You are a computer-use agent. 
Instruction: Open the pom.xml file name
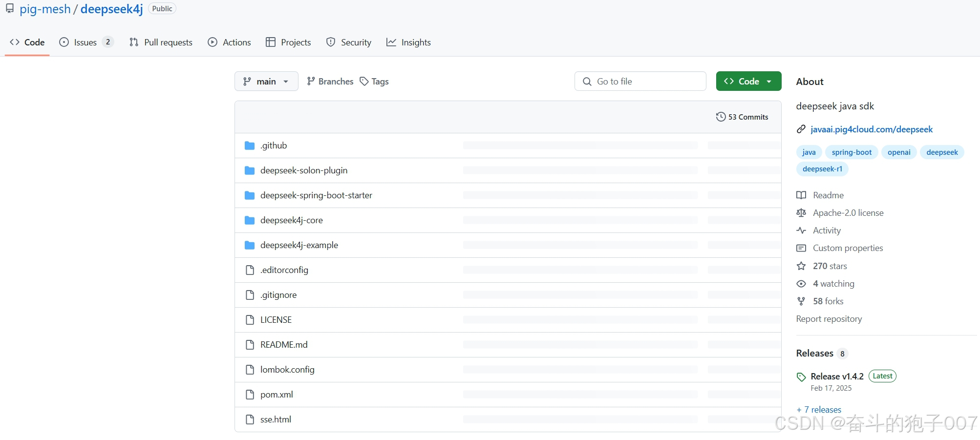(277, 395)
